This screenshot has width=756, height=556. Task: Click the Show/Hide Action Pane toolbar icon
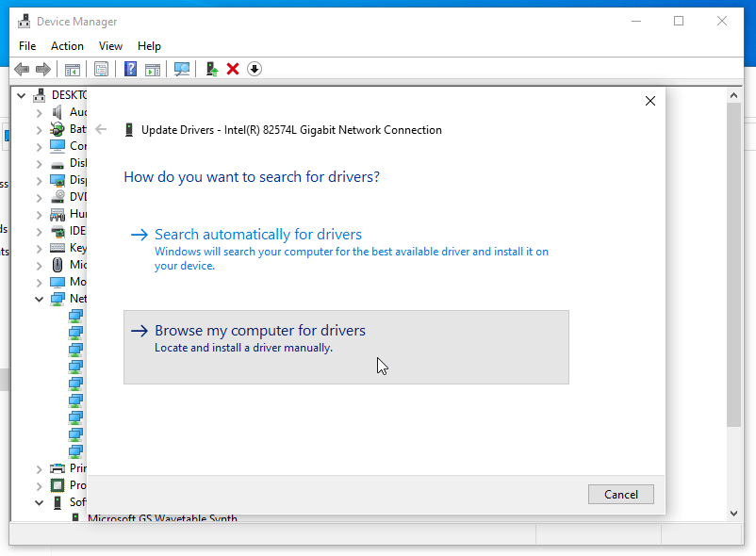pyautogui.click(x=153, y=70)
